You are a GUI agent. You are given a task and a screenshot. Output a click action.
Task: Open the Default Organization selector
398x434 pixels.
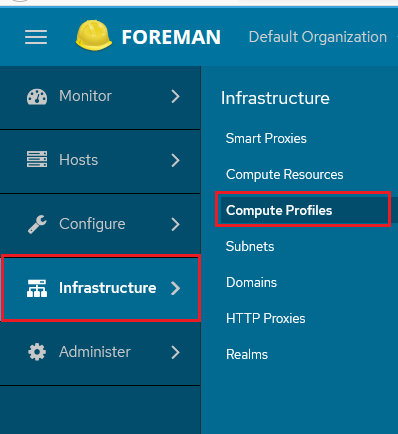(318, 37)
